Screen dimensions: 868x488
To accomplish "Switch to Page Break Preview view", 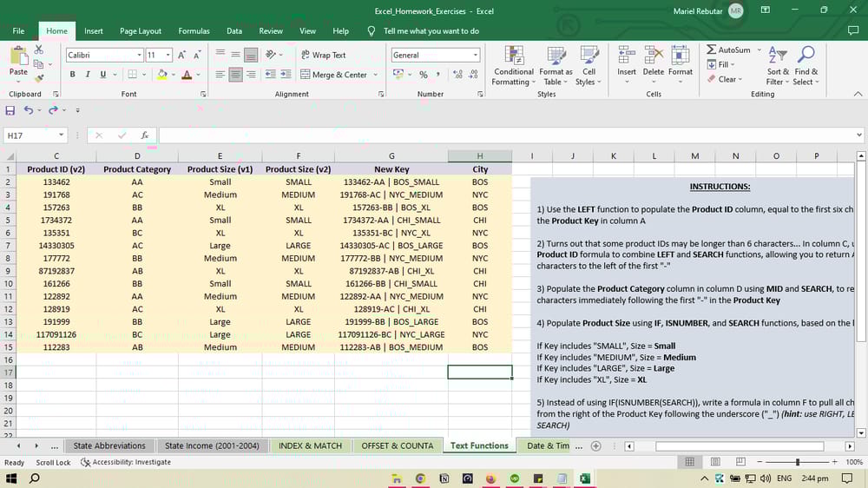I will coord(740,461).
